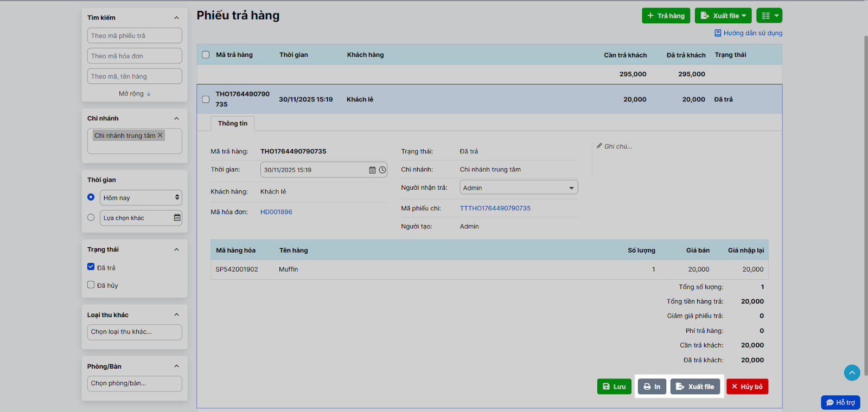Open the column display options button

769,16
